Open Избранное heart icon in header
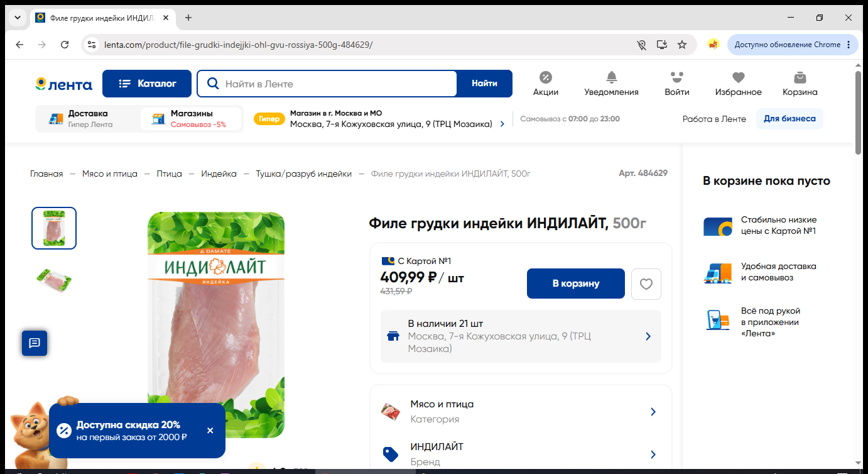The image size is (868, 474). (x=738, y=84)
